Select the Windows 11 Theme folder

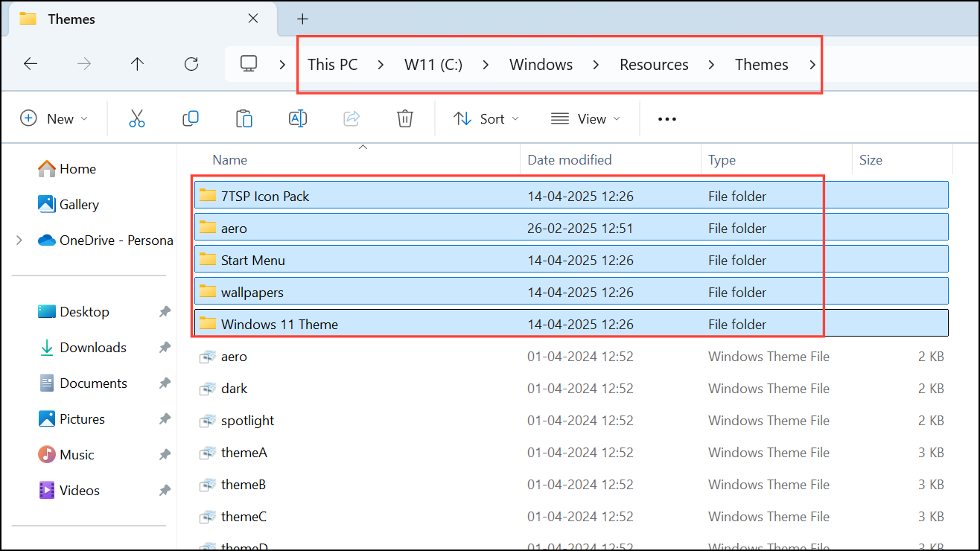(x=571, y=324)
